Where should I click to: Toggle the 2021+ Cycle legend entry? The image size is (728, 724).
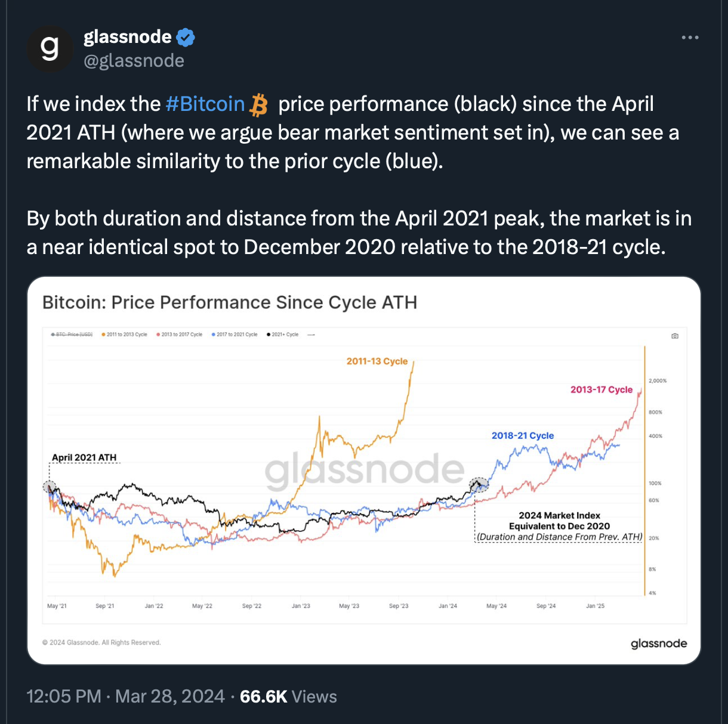pyautogui.click(x=283, y=335)
